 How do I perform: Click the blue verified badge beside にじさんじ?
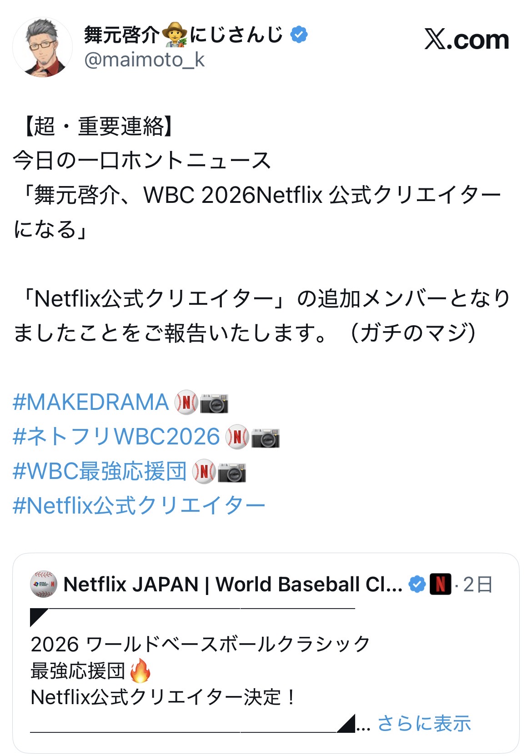tap(299, 35)
